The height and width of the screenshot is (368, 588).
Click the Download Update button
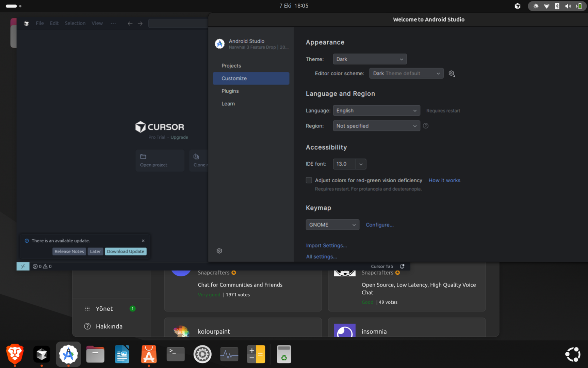point(126,251)
